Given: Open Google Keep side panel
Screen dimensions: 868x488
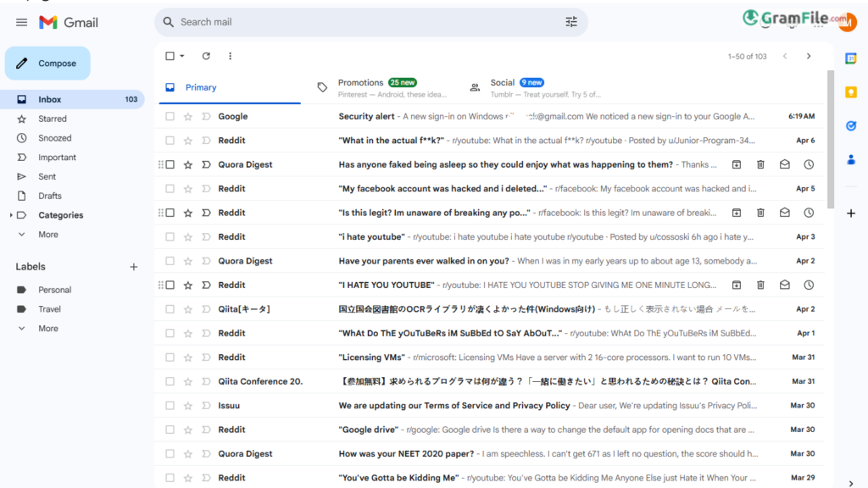Looking at the screenshot, I should pyautogui.click(x=851, y=92).
